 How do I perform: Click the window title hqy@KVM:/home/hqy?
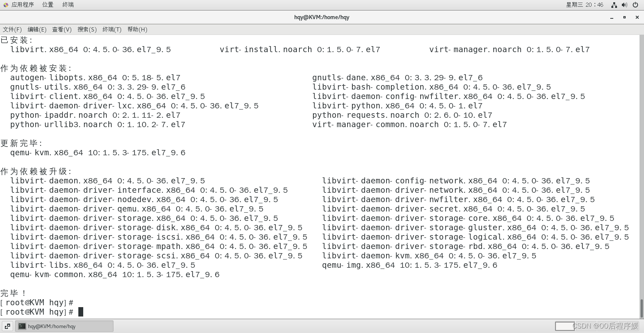(x=322, y=17)
